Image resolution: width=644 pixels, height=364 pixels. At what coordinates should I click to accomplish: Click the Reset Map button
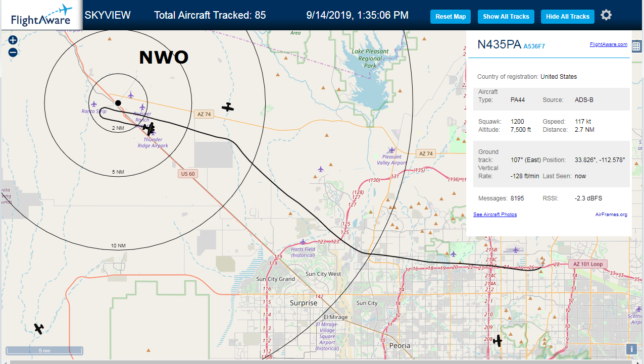tap(451, 17)
